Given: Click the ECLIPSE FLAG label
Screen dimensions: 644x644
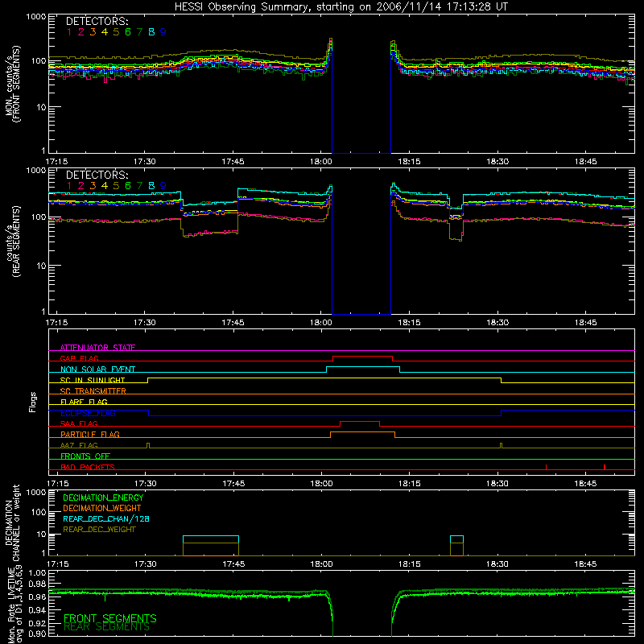Looking at the screenshot, I should click(x=88, y=413).
